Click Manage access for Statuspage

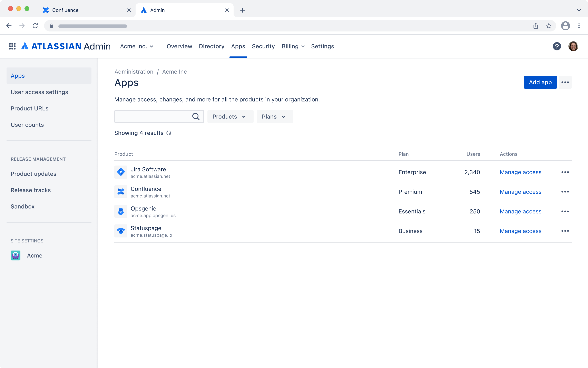coord(520,231)
